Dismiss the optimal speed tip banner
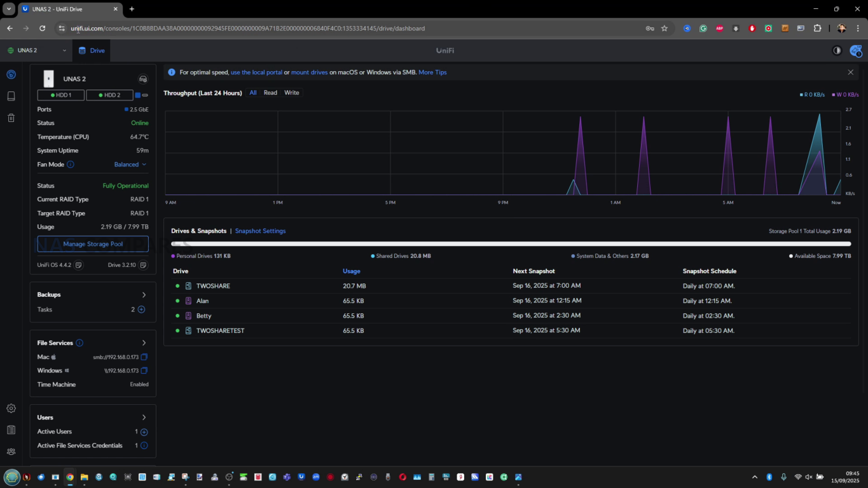The width and height of the screenshot is (868, 488). [851, 72]
